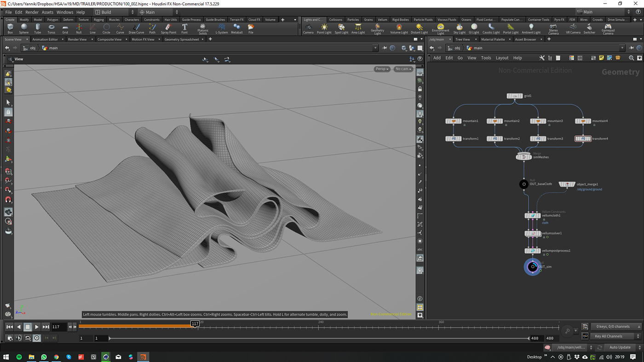Add a Point Light

(324, 29)
